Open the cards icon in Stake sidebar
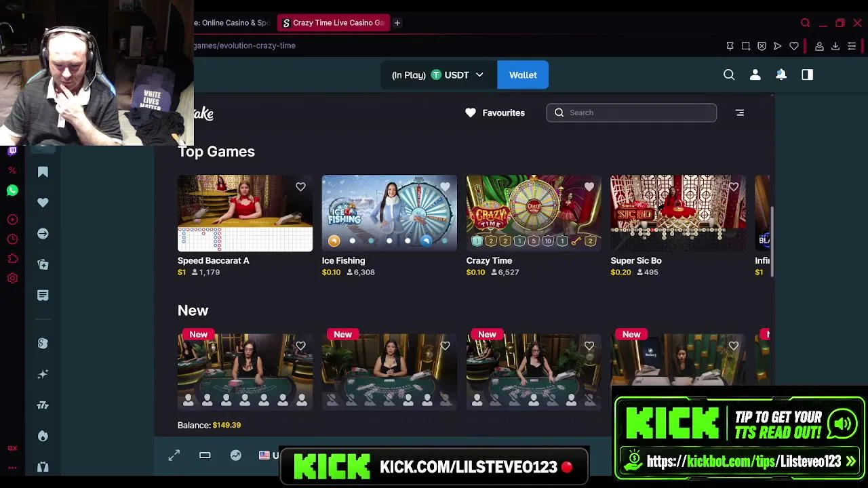 43,264
